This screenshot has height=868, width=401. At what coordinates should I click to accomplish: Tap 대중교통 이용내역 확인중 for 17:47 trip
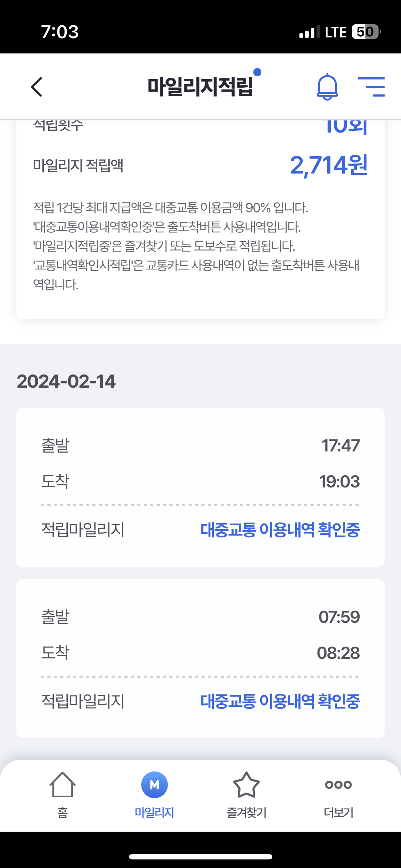coord(280,530)
